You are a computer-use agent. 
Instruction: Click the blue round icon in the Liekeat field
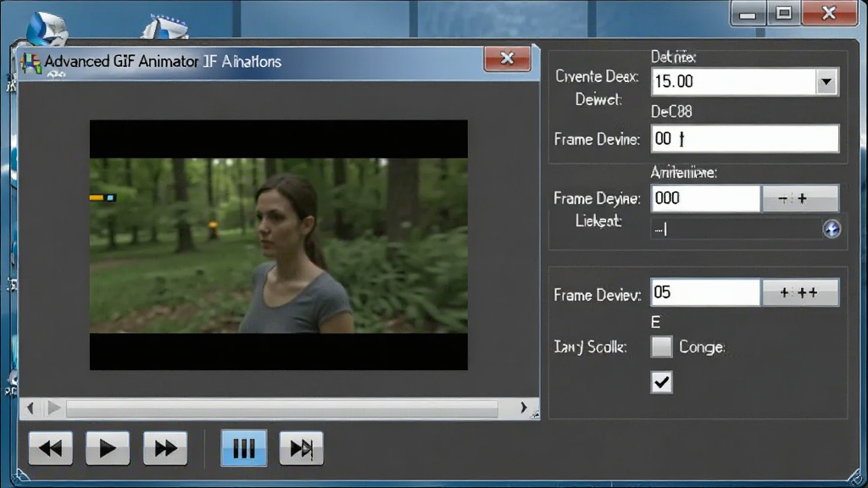click(x=832, y=229)
